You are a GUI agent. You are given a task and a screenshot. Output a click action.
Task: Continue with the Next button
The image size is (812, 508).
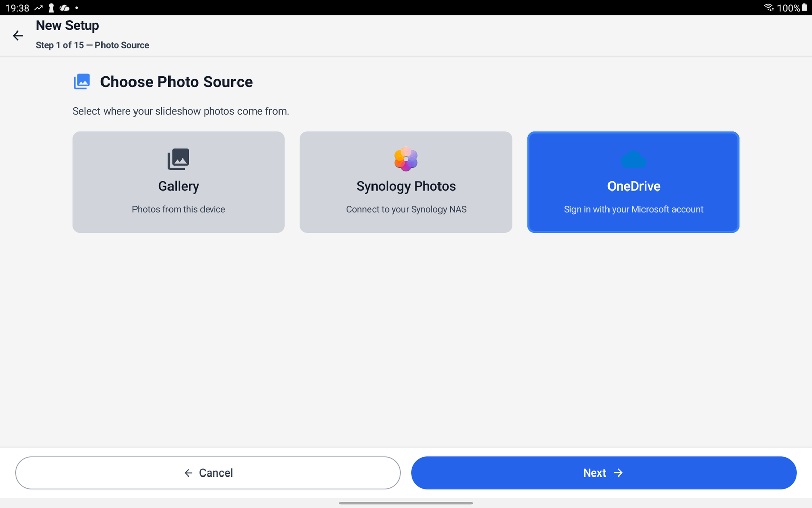[604, 473]
